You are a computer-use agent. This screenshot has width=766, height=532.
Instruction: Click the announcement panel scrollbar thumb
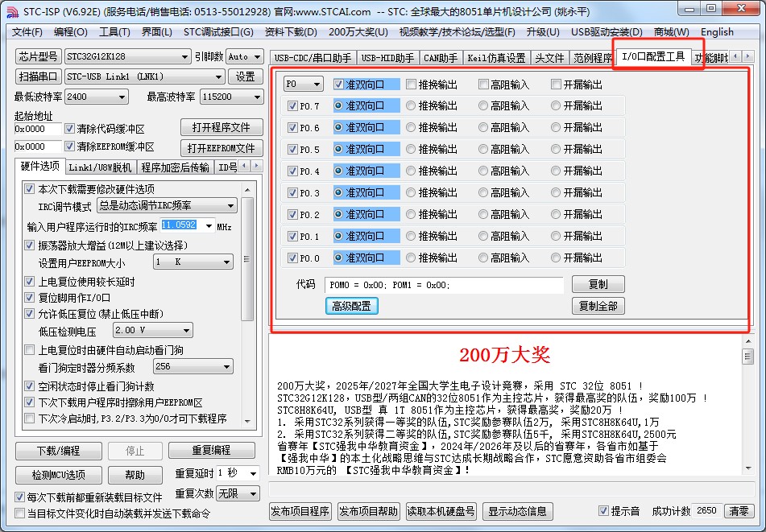click(x=747, y=357)
